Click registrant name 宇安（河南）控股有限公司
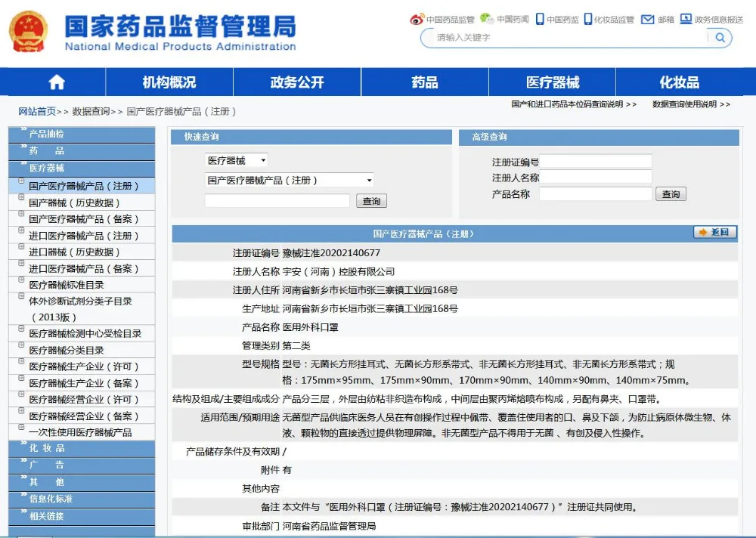This screenshot has height=538, width=756. point(339,271)
